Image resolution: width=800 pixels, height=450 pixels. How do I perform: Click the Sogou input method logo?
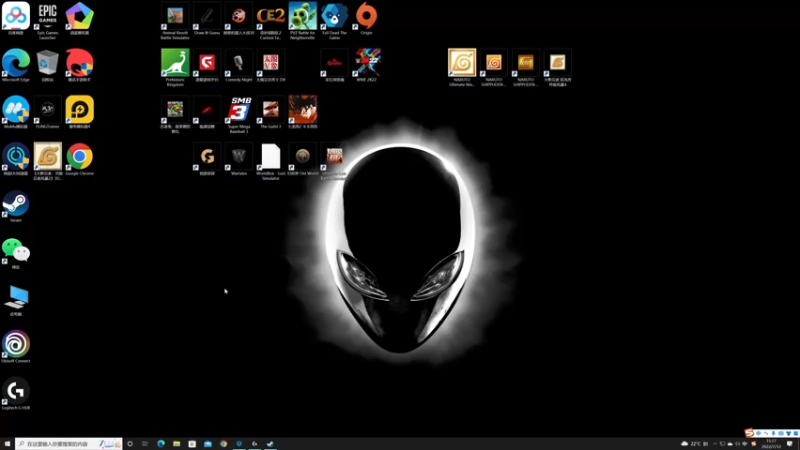(749, 433)
